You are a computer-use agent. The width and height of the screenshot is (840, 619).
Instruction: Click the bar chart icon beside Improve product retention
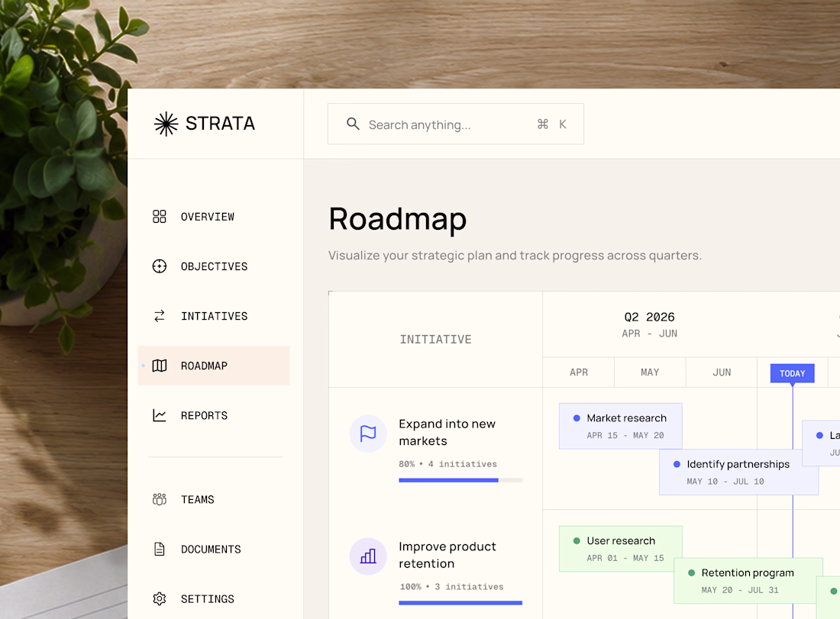[x=368, y=556]
